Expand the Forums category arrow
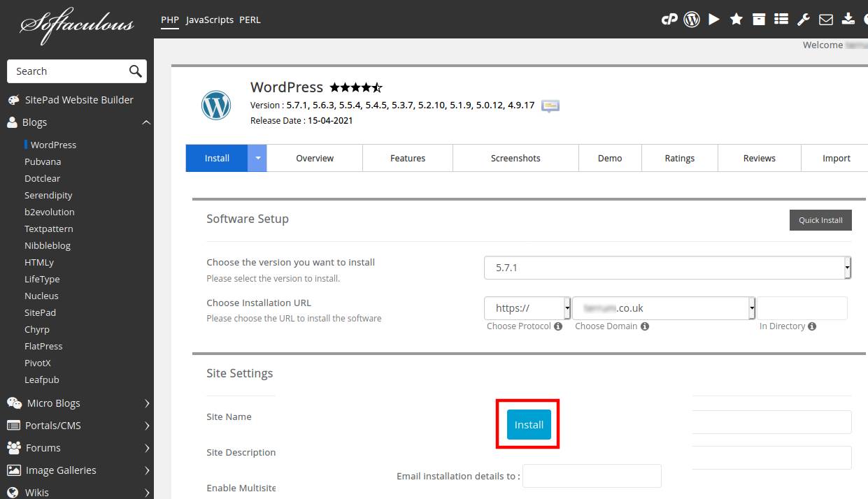Image resolution: width=868 pixels, height=499 pixels. (147, 448)
